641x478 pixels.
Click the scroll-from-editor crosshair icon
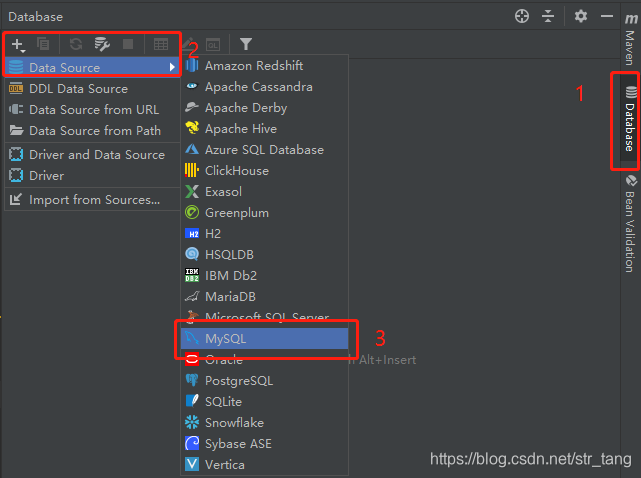[x=522, y=16]
